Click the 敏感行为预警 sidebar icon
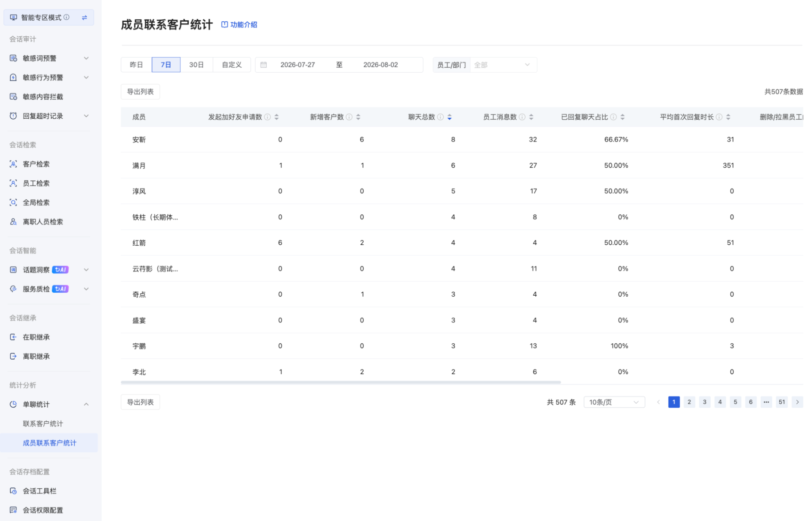812x521 pixels. (x=13, y=78)
